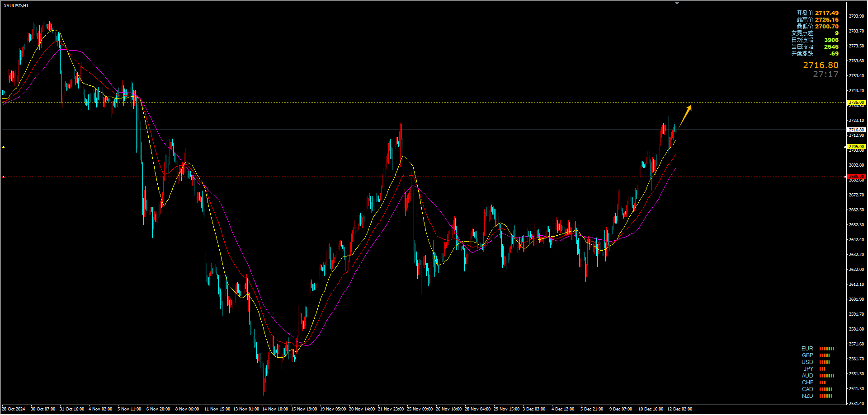Click the CHF currency label
This screenshot has width=868, height=415.
807,382
